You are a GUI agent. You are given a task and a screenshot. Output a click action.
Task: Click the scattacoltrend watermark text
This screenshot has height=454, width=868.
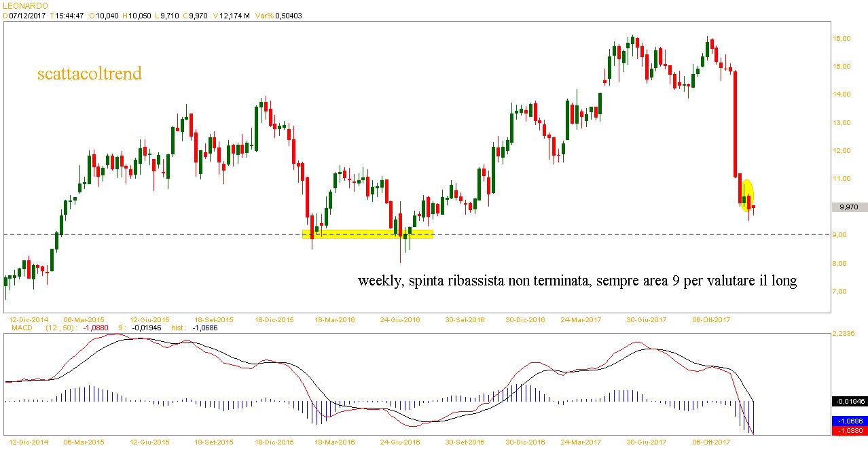(x=89, y=73)
